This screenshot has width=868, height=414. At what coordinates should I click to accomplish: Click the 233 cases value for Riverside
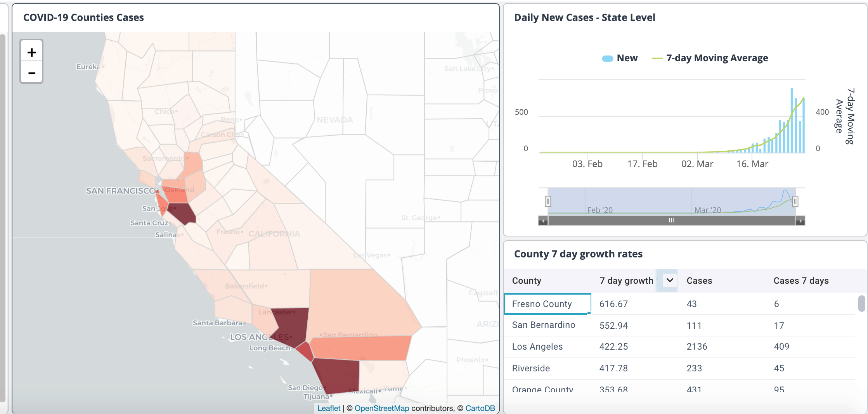[x=694, y=368]
